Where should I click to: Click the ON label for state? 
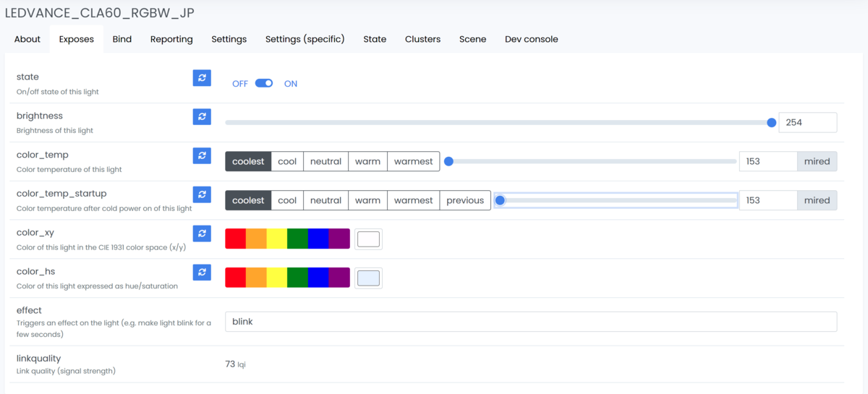(x=291, y=84)
